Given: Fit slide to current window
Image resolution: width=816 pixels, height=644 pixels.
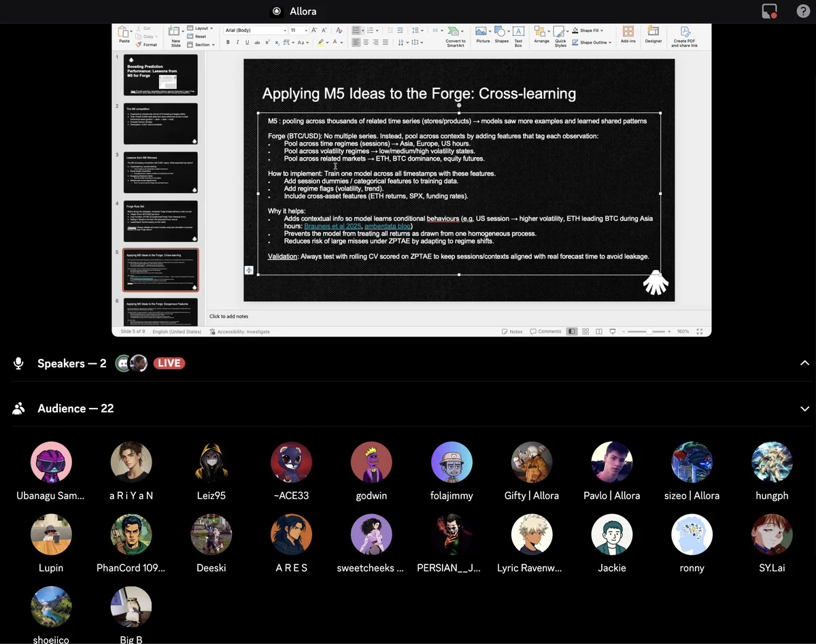Looking at the screenshot, I should 700,331.
